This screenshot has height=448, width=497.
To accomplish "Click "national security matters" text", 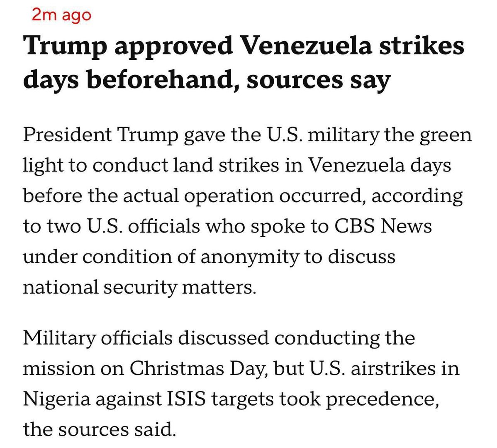I will pyautogui.click(x=139, y=287).
